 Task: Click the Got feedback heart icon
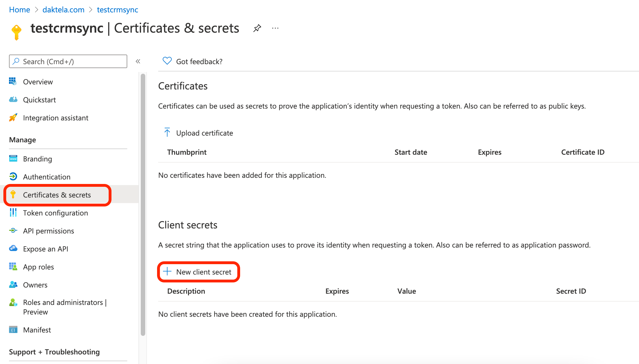tap(167, 61)
